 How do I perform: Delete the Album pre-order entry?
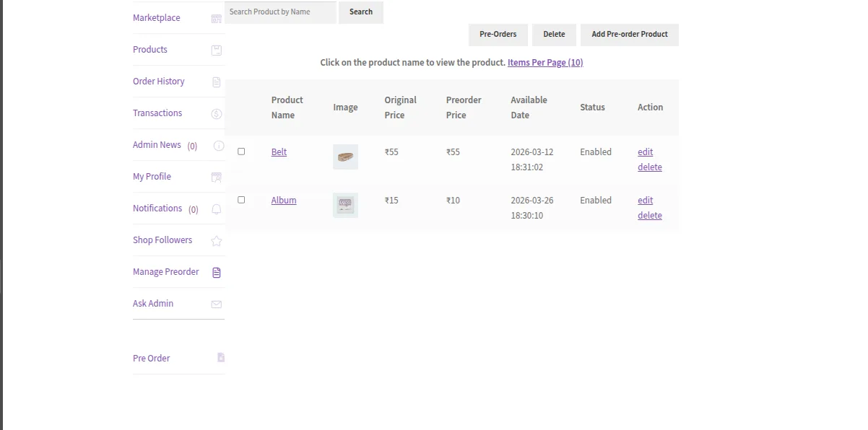(x=649, y=216)
